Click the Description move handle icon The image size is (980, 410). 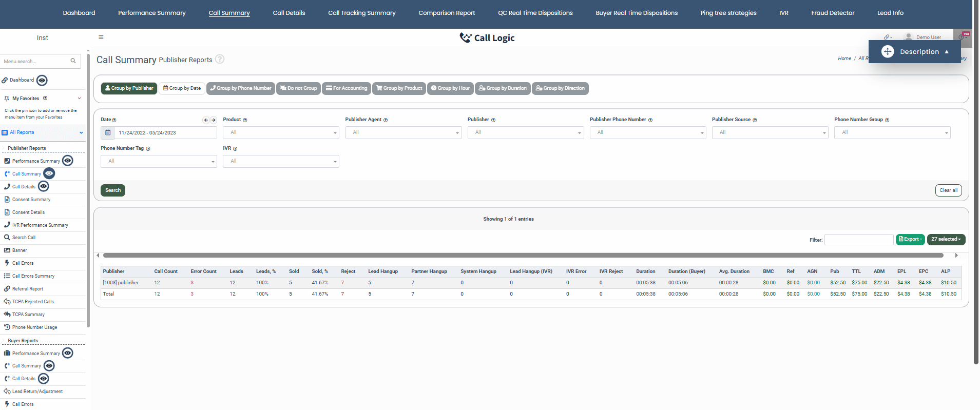888,51
